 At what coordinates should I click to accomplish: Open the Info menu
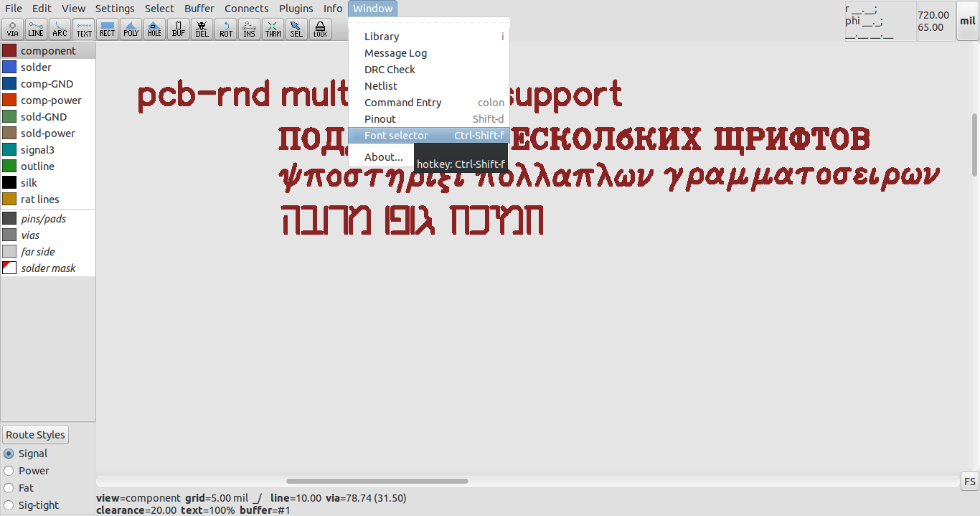(333, 9)
